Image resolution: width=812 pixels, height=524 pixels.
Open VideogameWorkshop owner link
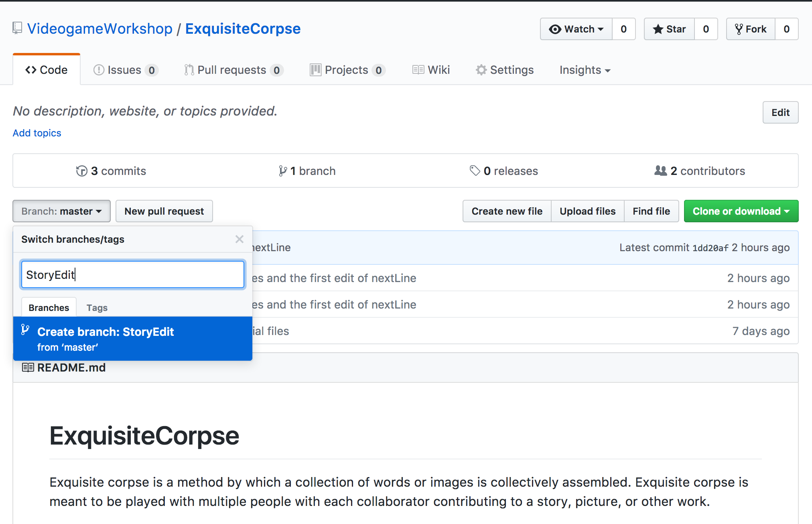(100, 28)
